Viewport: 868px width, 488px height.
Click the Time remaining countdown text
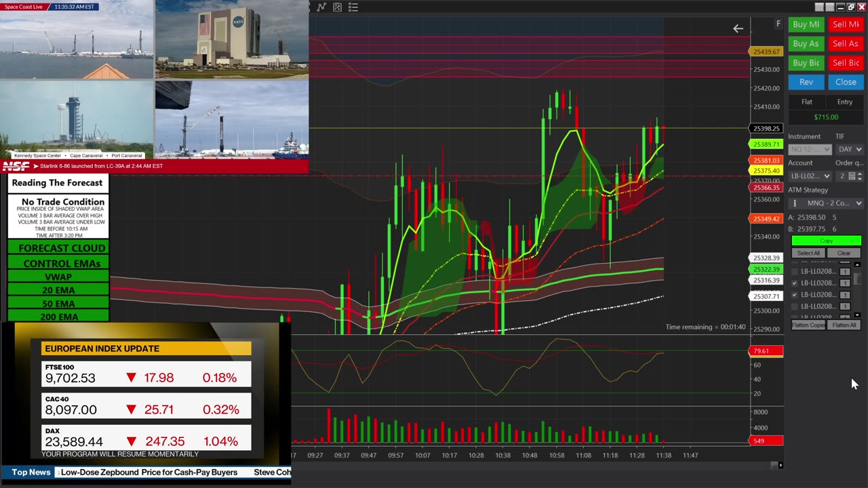click(x=705, y=327)
